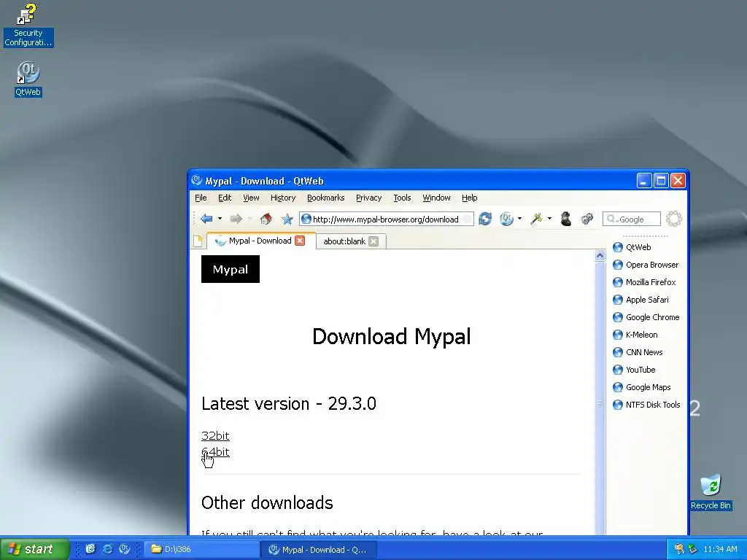This screenshot has width=747, height=560.
Task: Click the second system tray icon
Action: pos(692,550)
